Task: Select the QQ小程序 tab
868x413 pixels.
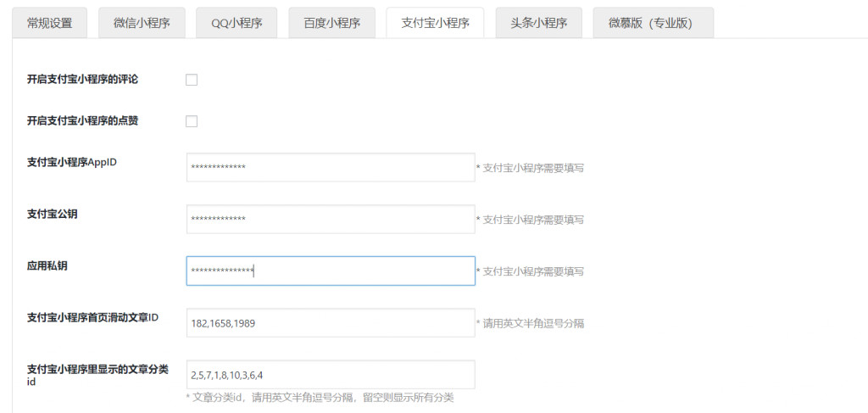Action: (x=236, y=23)
